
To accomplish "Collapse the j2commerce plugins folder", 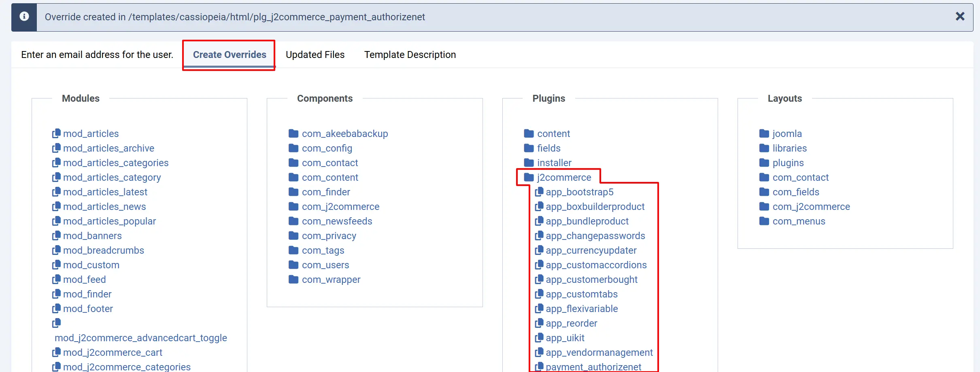I will pos(557,177).
